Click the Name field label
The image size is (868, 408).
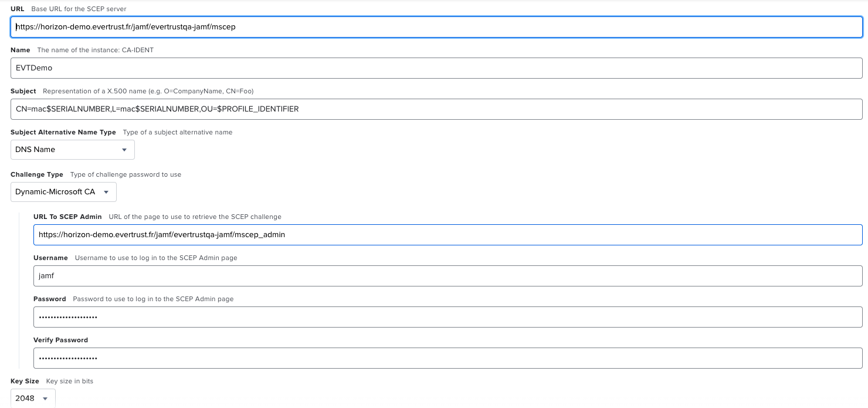pyautogui.click(x=20, y=50)
